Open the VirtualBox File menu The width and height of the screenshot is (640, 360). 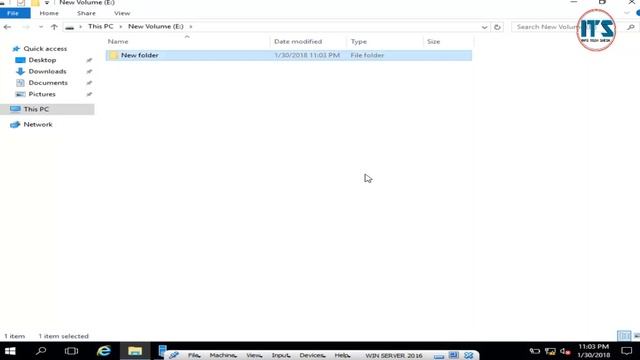(x=194, y=356)
